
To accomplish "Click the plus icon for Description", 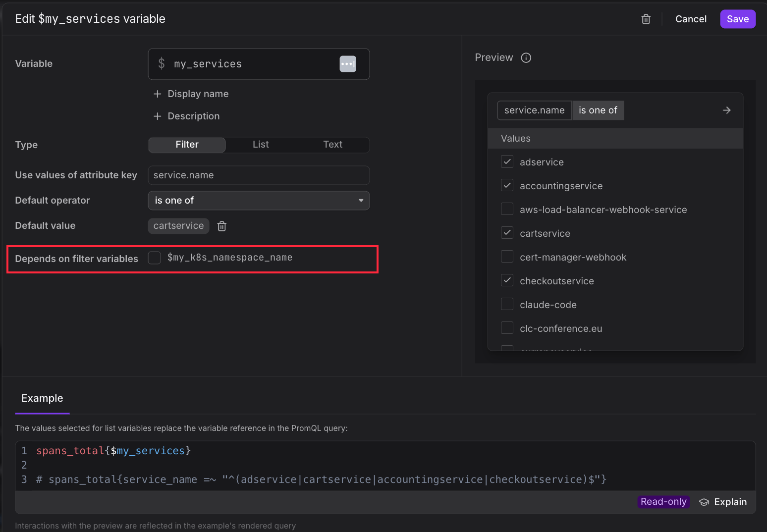I will click(x=158, y=116).
